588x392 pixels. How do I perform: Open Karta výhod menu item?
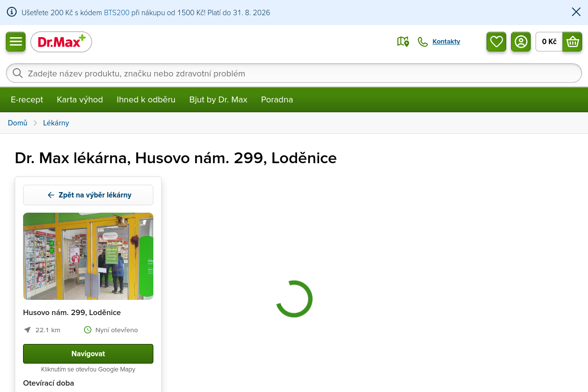(x=80, y=99)
